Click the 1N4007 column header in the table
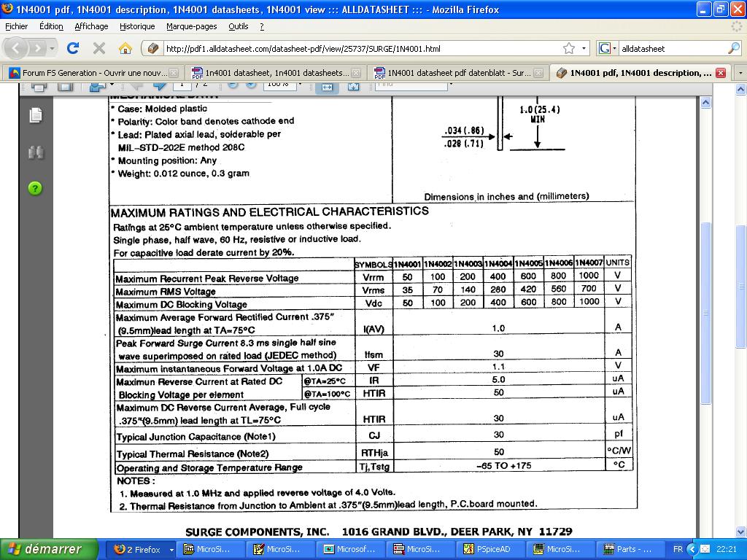This screenshot has width=747, height=560. [589, 262]
